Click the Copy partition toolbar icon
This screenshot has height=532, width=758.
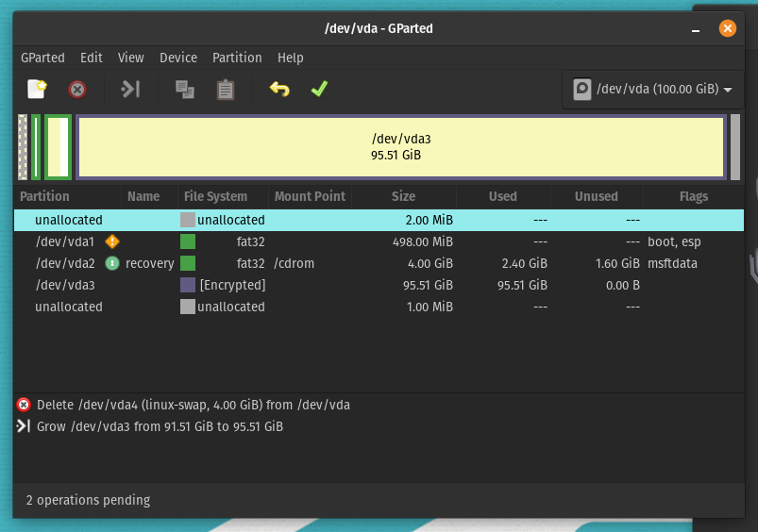click(185, 90)
